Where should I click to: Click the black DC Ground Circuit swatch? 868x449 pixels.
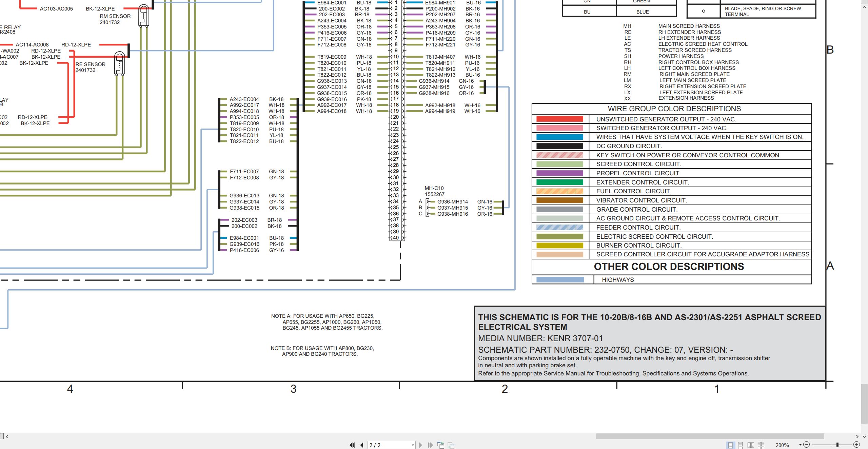click(x=559, y=146)
